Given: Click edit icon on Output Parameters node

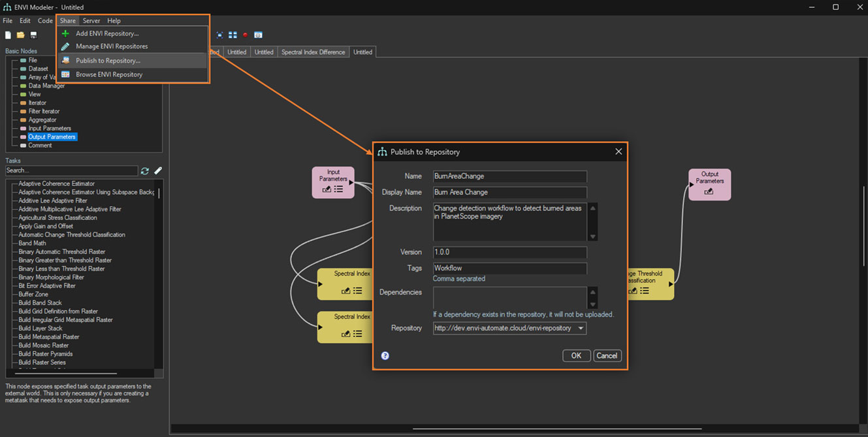Looking at the screenshot, I should click(x=709, y=191).
